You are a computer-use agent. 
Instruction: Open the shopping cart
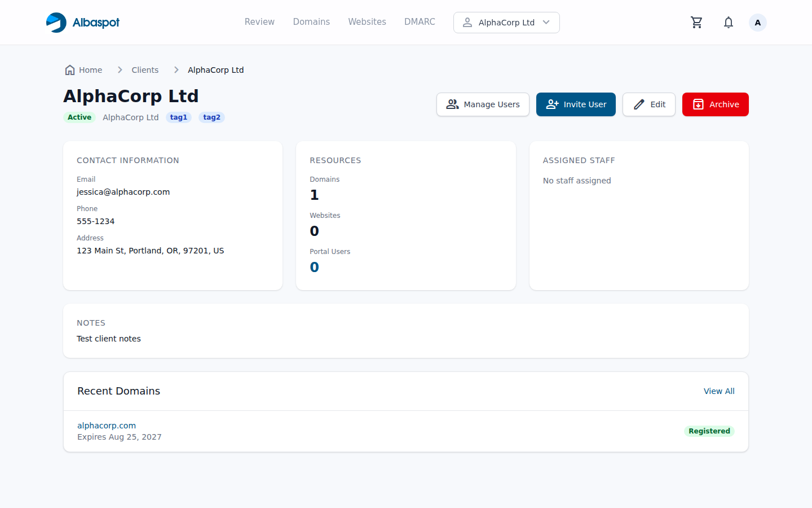click(x=696, y=22)
